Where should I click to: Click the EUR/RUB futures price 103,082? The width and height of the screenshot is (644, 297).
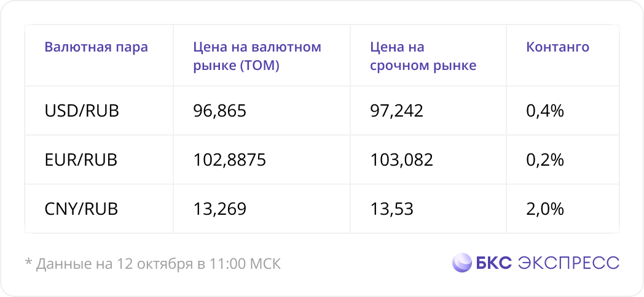tap(402, 160)
